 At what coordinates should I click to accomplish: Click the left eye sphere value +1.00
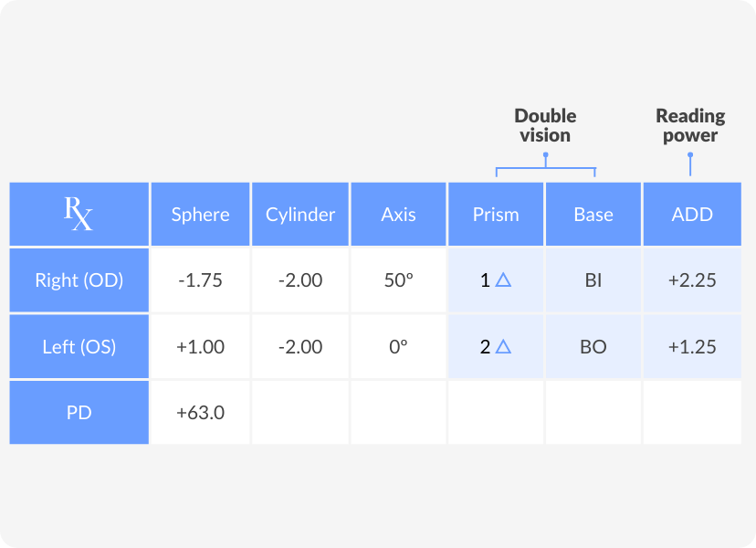pyautogui.click(x=201, y=347)
